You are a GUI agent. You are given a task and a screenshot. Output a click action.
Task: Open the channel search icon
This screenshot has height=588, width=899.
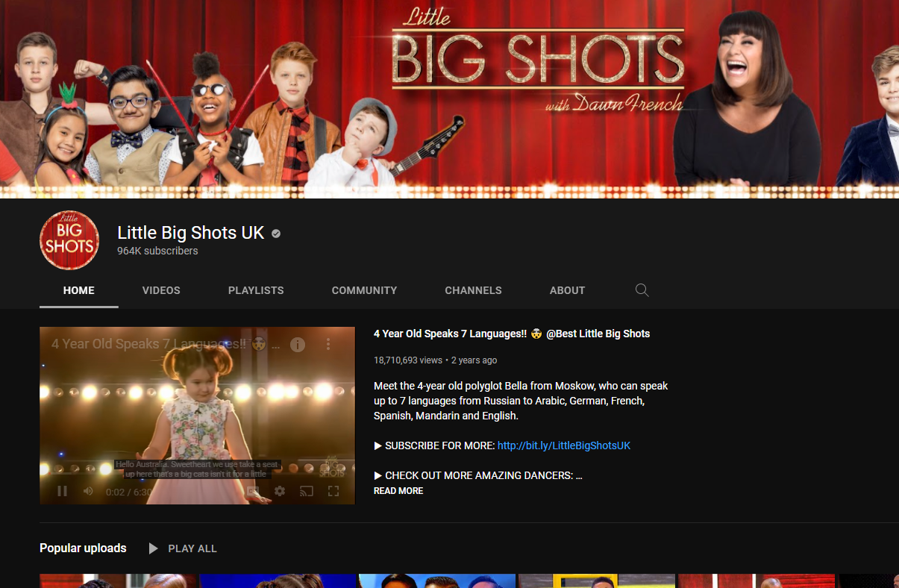click(x=642, y=290)
